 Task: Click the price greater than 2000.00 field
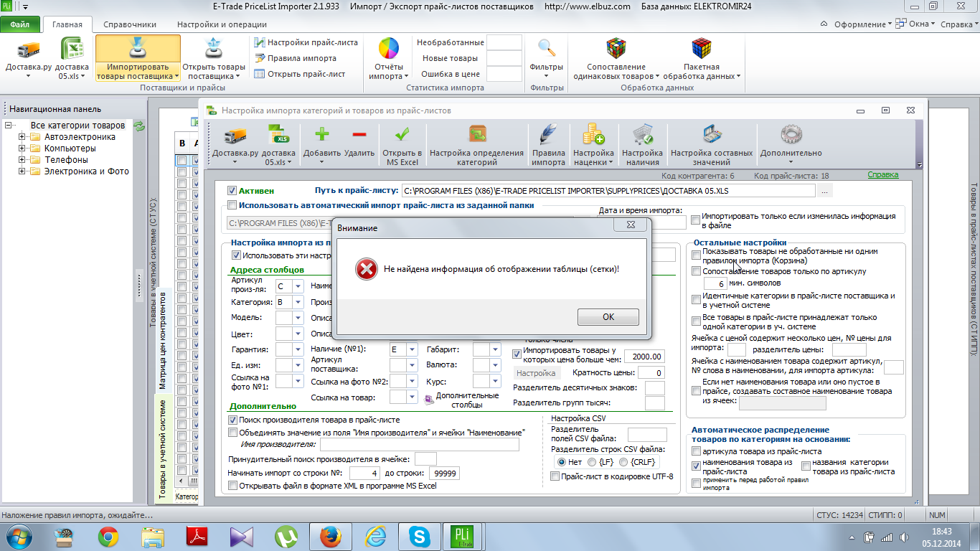click(644, 357)
